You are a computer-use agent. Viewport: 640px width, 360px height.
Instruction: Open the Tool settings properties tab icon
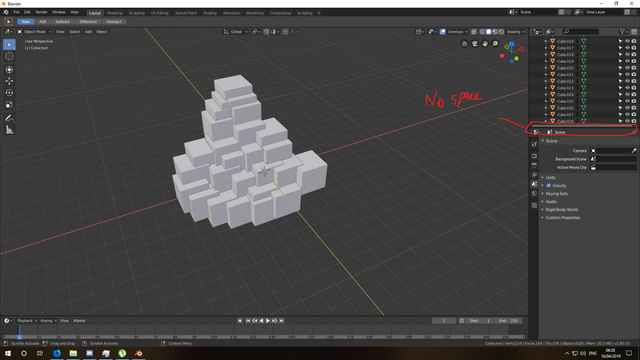pyautogui.click(x=534, y=144)
